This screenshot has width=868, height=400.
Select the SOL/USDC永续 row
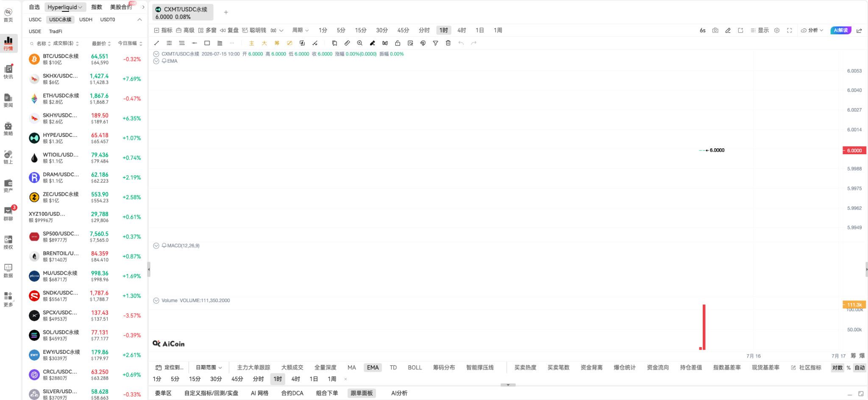[84, 335]
